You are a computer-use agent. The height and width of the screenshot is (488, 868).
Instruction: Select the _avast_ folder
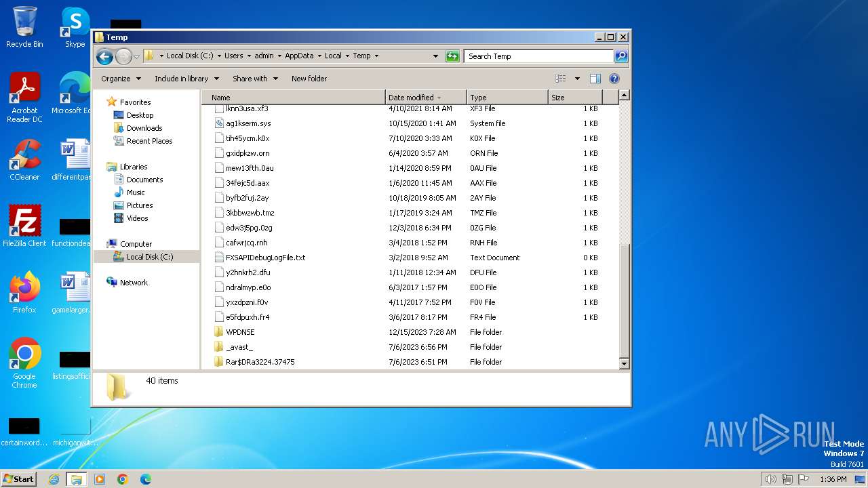tap(239, 347)
